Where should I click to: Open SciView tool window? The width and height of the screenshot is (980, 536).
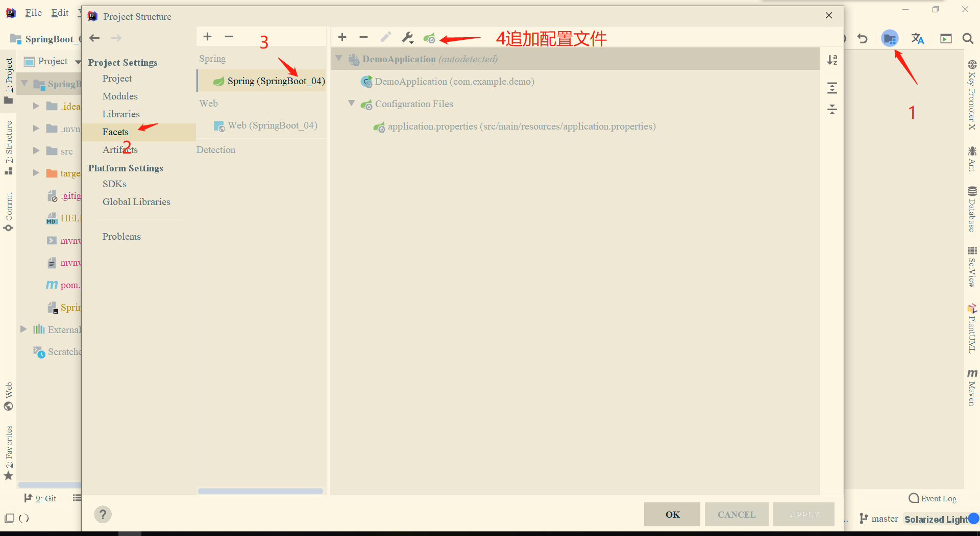(972, 267)
